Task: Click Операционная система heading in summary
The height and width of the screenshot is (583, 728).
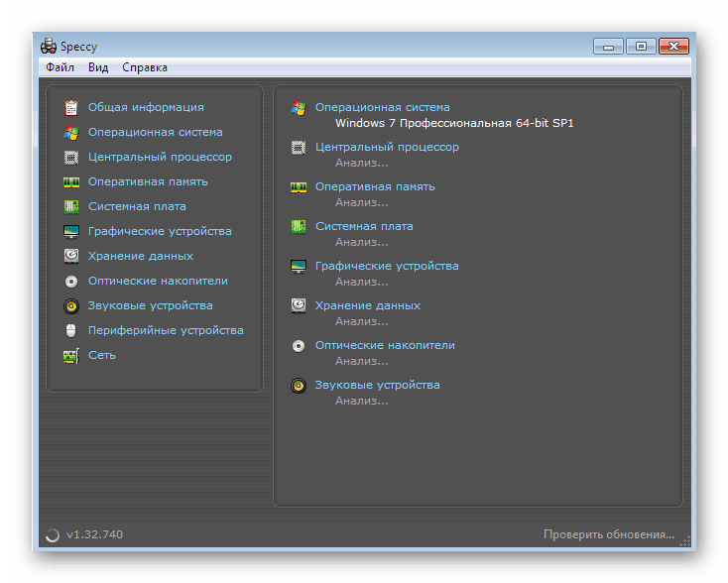Action: (382, 107)
